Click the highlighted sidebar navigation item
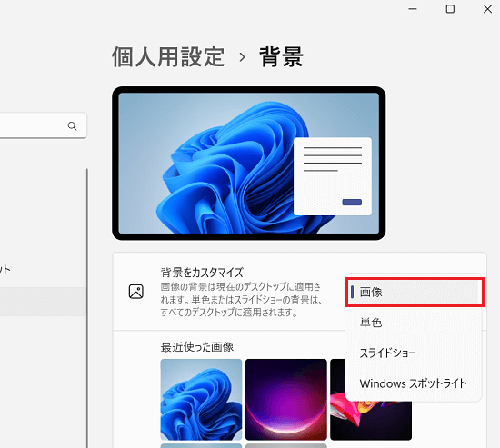This screenshot has height=448, width=500. 43,302
